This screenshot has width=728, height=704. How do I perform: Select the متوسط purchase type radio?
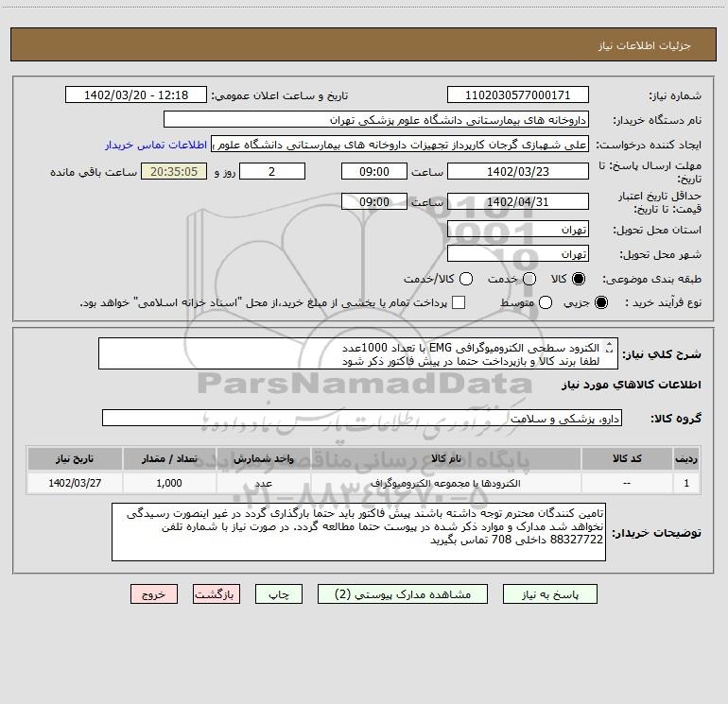click(546, 303)
